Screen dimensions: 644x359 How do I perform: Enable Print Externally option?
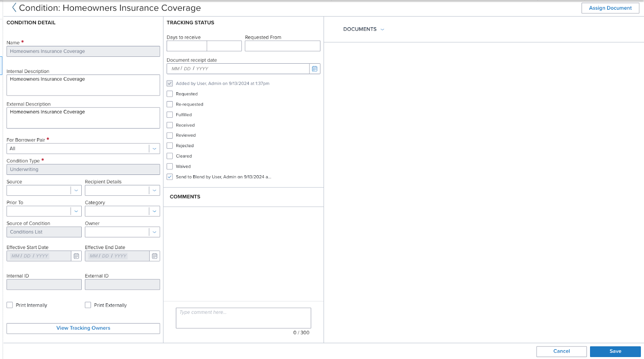(88, 305)
